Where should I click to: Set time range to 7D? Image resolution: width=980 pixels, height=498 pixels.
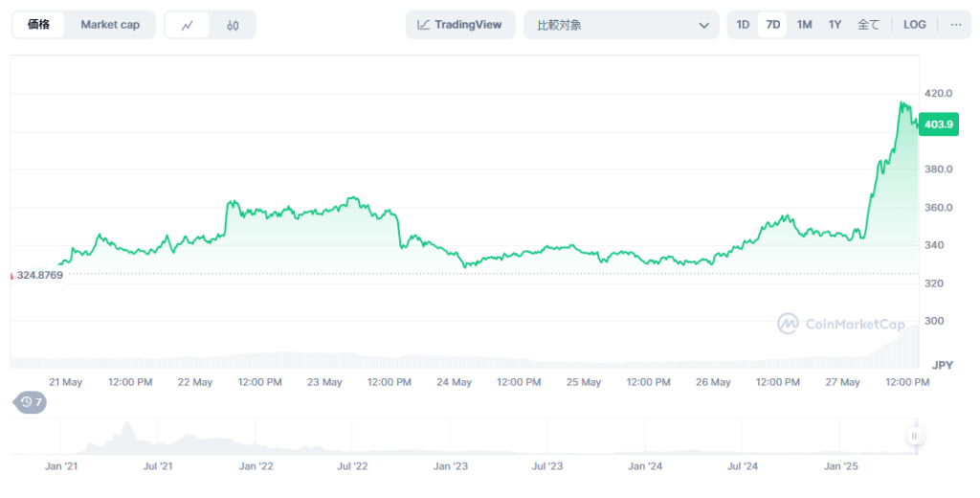(773, 25)
